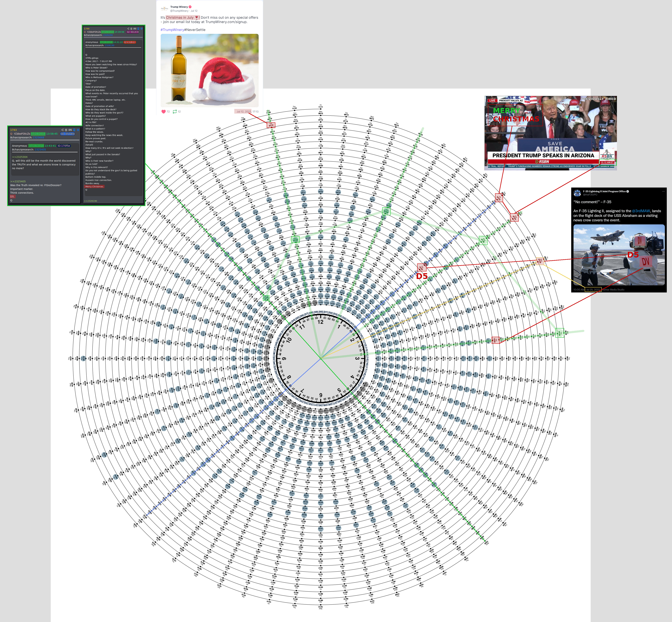Click the 'Jul 25, 2022' date on the F-35 tweet
Screen dimensions: 672x622
(593, 289)
